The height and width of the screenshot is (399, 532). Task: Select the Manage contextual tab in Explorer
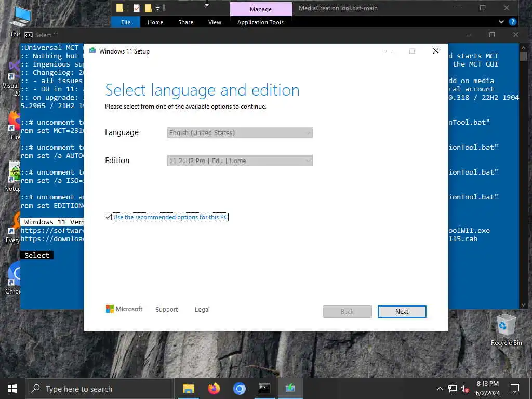[261, 9]
